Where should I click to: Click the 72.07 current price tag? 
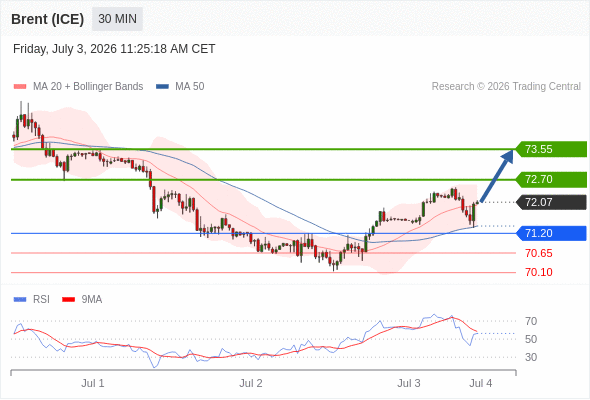551,202
